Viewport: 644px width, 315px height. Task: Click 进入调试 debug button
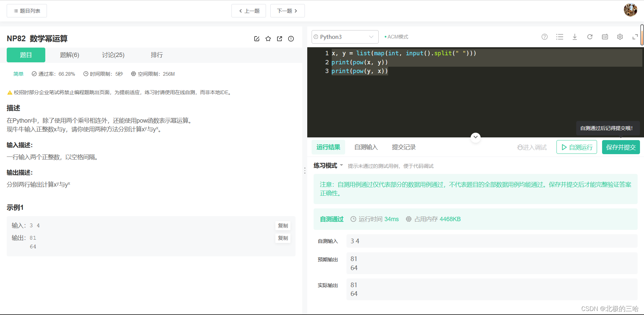coord(532,147)
